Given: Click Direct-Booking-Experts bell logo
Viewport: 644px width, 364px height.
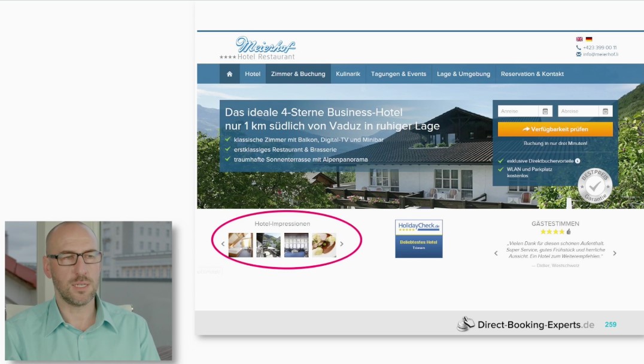Looking at the screenshot, I should pos(465,324).
